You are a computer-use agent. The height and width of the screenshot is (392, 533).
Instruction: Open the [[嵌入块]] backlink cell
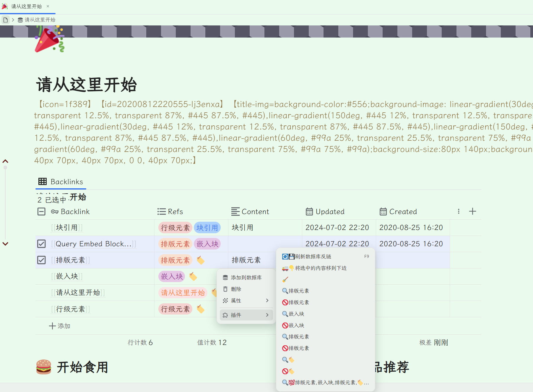(67, 276)
